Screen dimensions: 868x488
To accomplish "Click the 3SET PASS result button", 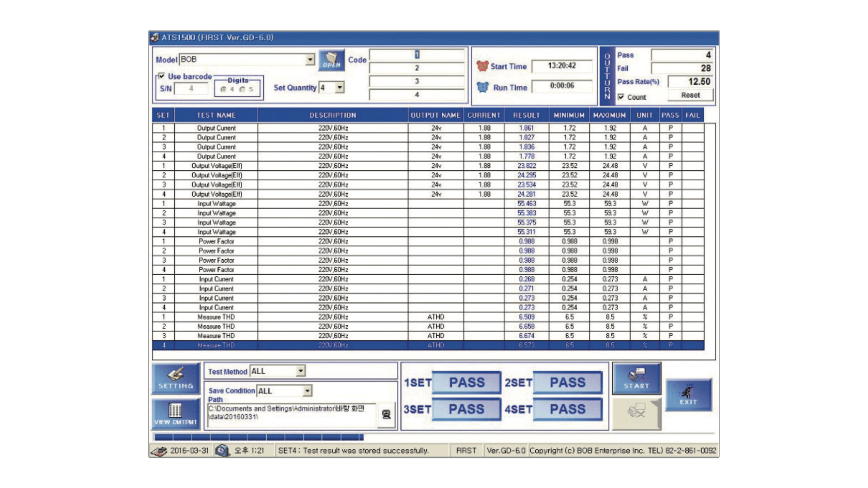I will 467,410.
